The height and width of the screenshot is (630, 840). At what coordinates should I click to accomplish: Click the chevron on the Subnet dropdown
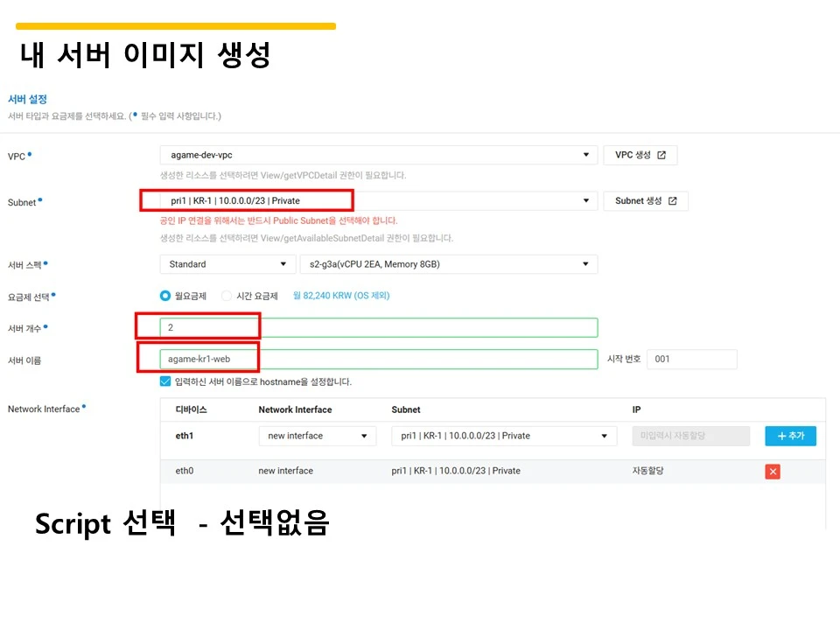click(x=585, y=200)
